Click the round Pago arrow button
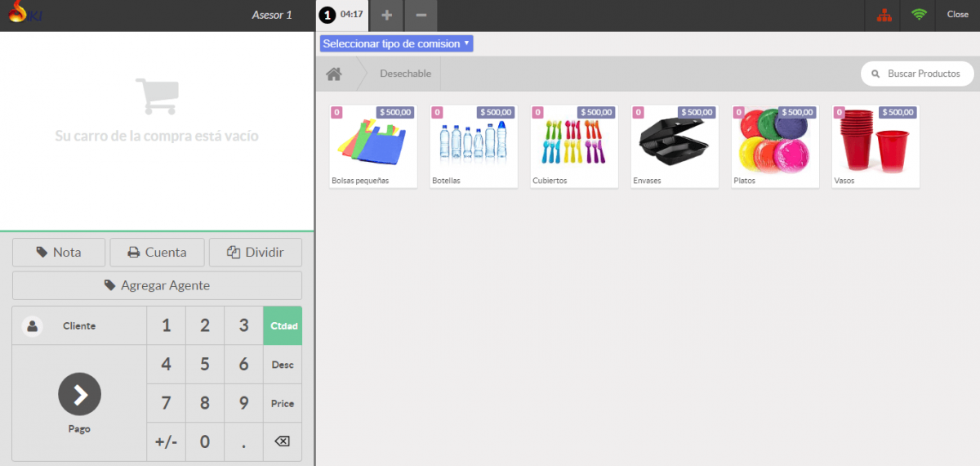The image size is (980, 466). pos(79,394)
